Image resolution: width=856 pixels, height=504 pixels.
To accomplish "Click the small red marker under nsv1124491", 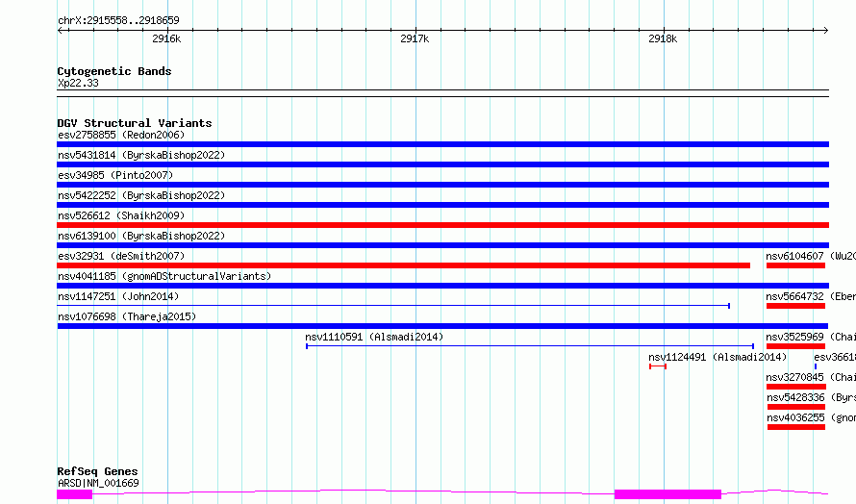I will (x=658, y=366).
